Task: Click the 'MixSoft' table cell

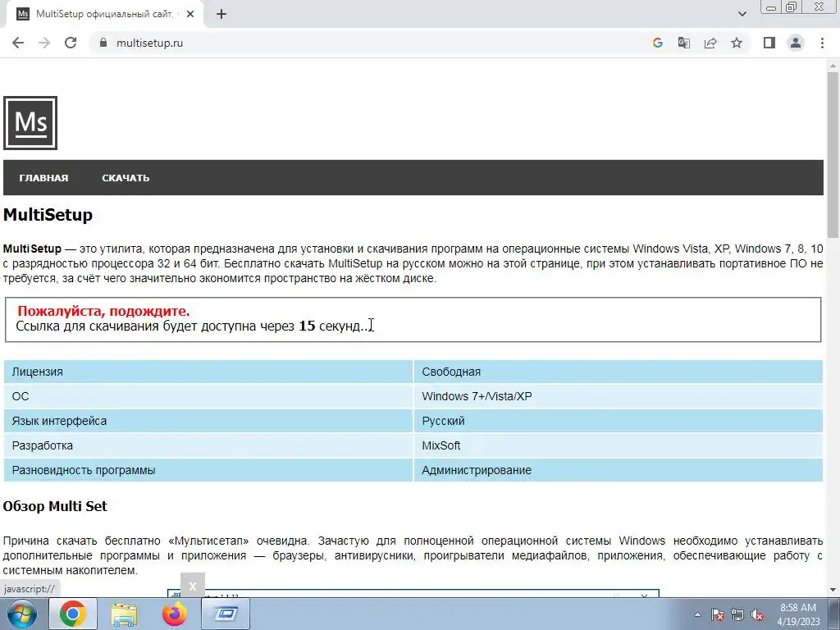Action: [x=619, y=445]
